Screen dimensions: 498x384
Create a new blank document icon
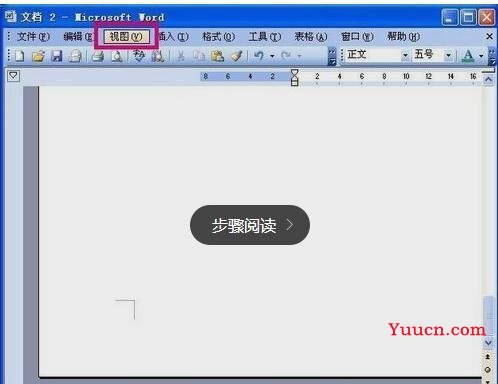pyautogui.click(x=20, y=56)
